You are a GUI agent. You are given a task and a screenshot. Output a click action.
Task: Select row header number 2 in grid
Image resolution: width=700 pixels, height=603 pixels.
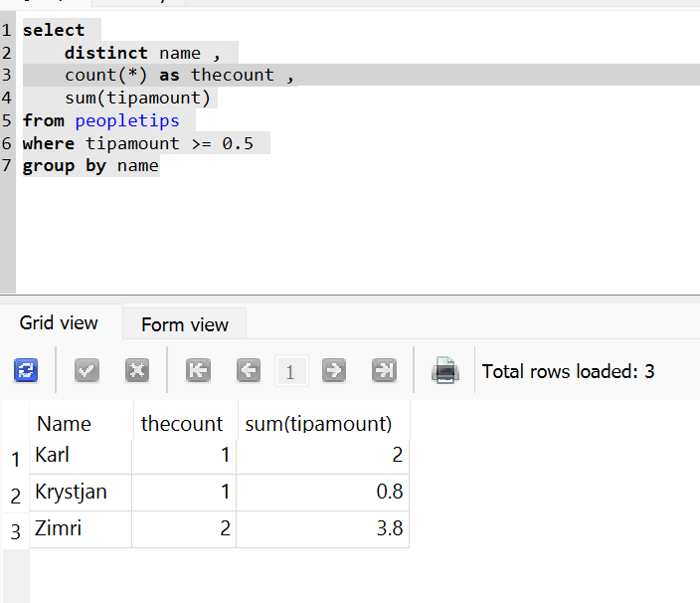click(x=16, y=496)
